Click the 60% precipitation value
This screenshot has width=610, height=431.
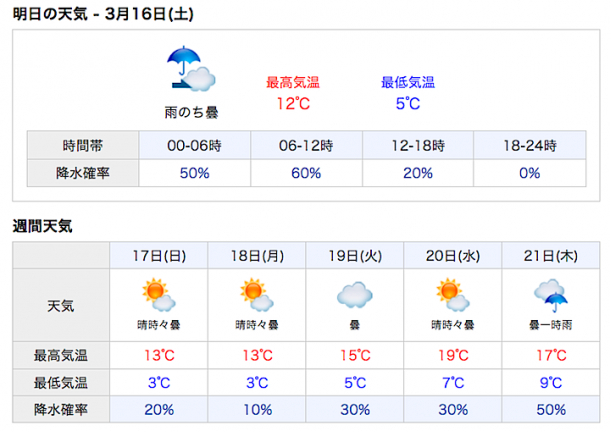(306, 173)
